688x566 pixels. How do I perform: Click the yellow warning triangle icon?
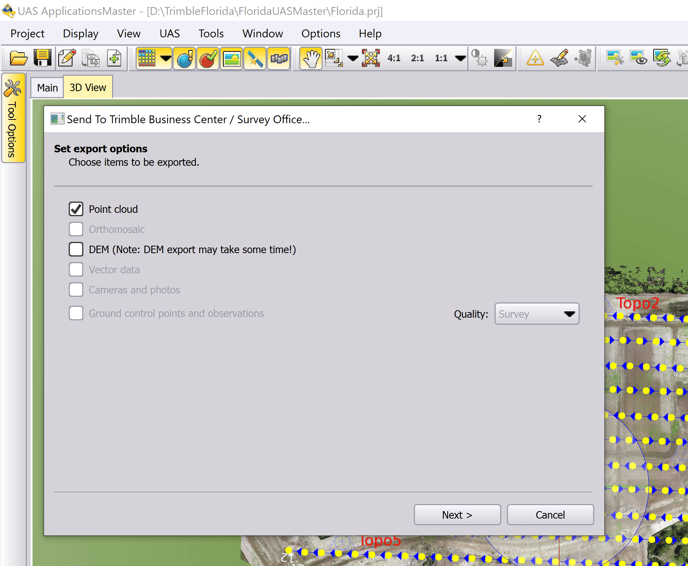(535, 59)
